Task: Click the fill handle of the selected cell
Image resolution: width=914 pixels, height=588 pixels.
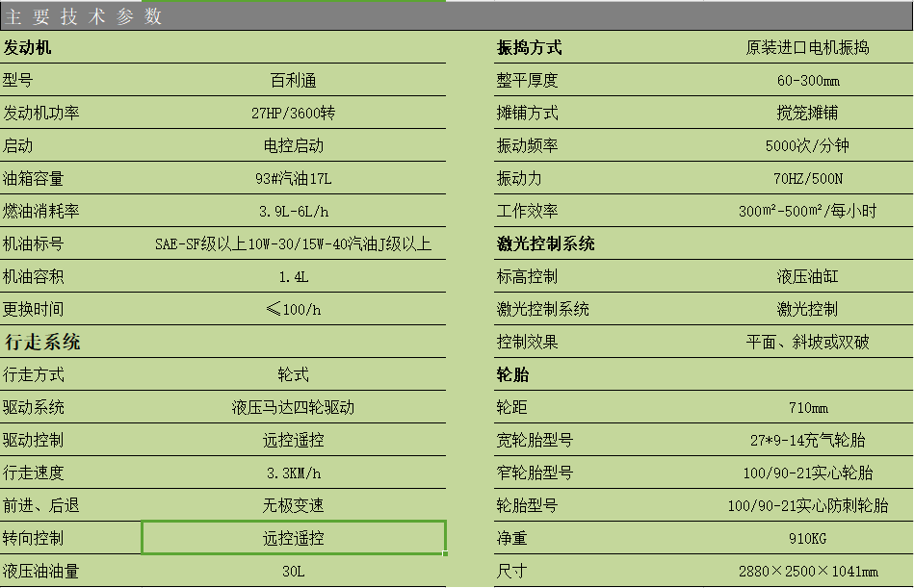Action: (445, 553)
